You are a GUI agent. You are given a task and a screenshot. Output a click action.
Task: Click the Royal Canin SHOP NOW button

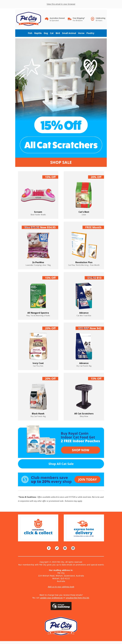click(81, 450)
